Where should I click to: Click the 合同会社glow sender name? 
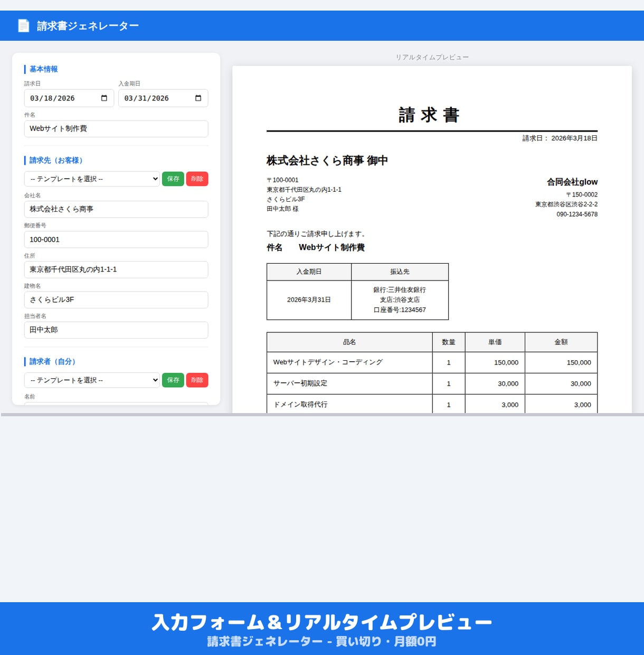(572, 182)
